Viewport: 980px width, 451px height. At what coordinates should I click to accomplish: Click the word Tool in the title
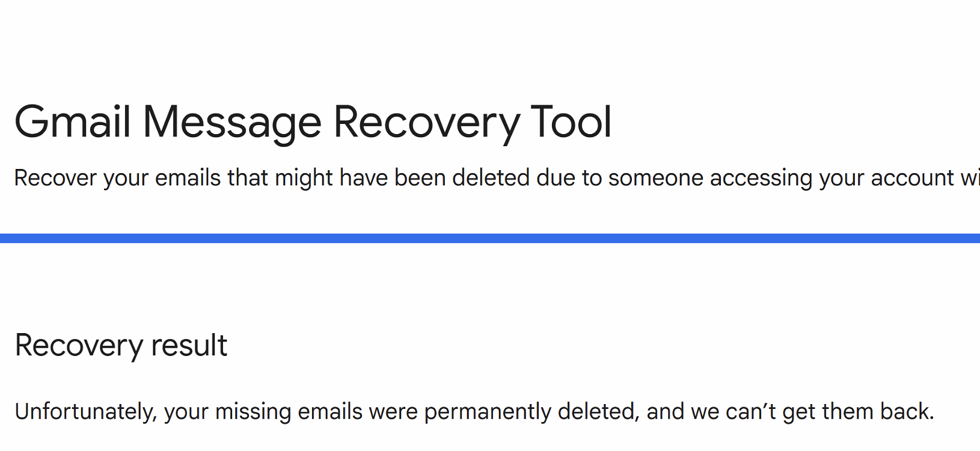coord(571,122)
